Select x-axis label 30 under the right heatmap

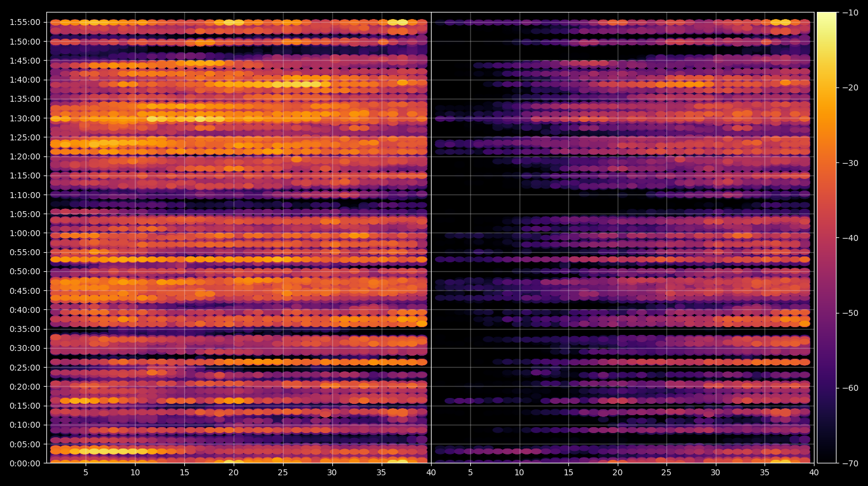coord(716,472)
